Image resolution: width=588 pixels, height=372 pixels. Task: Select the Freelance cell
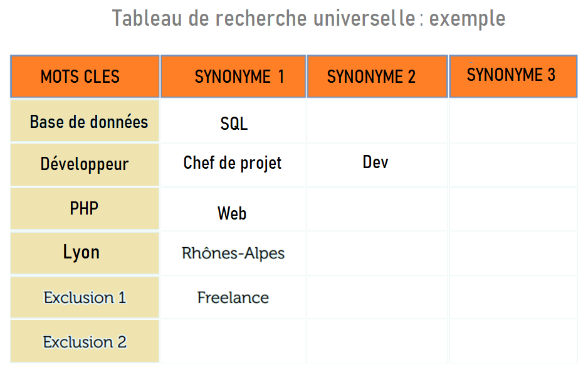(x=233, y=297)
